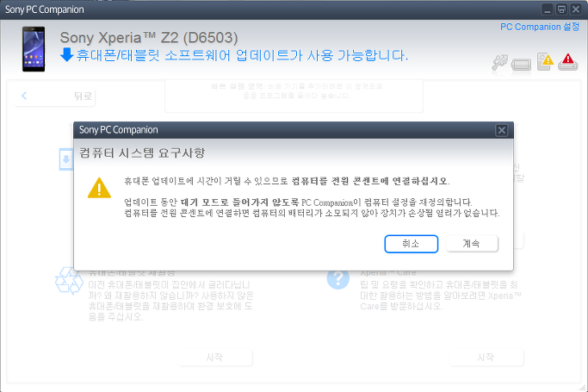This screenshot has width=588, height=392.
Task: Click the window resize grip corner
Action: click(583, 388)
